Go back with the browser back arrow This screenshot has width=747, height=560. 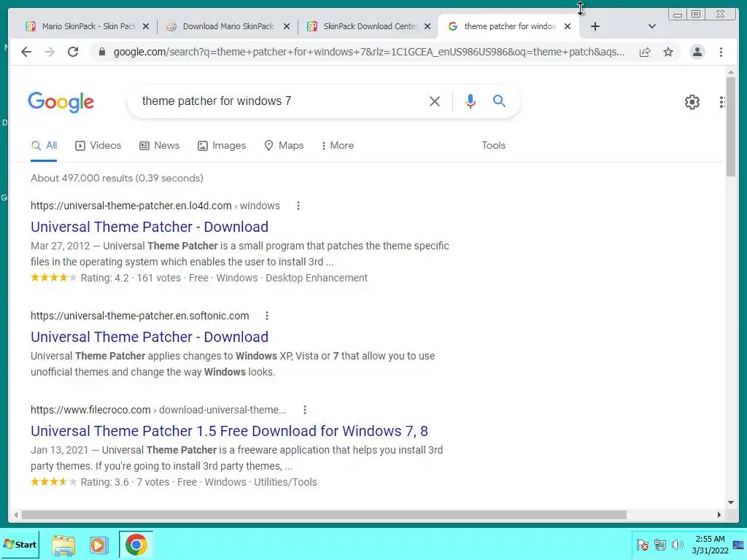click(x=26, y=52)
